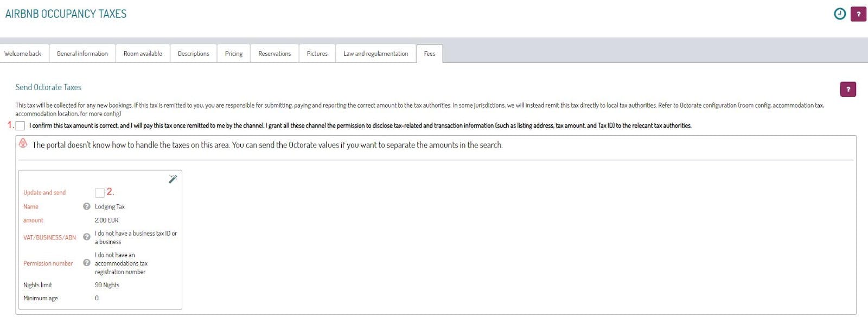Click the red VAT/BUSINESS/ABN label
The image size is (868, 328).
tap(49, 237)
